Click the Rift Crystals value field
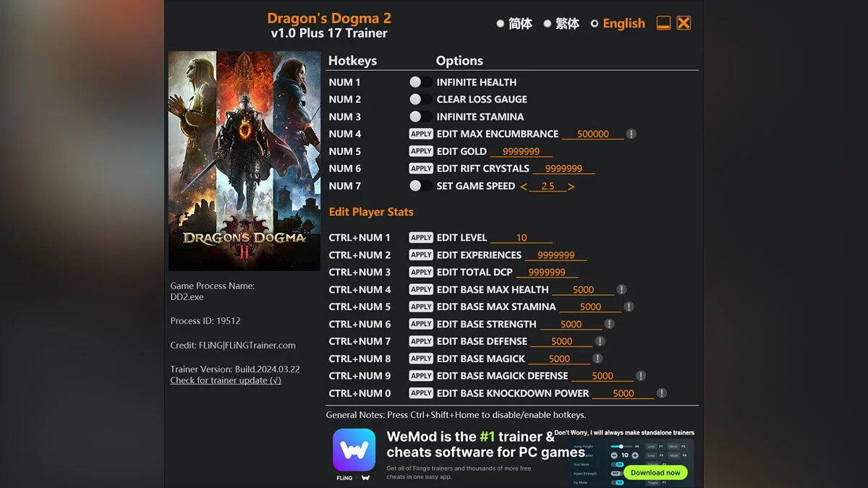The height and width of the screenshot is (488, 868). click(x=564, y=168)
